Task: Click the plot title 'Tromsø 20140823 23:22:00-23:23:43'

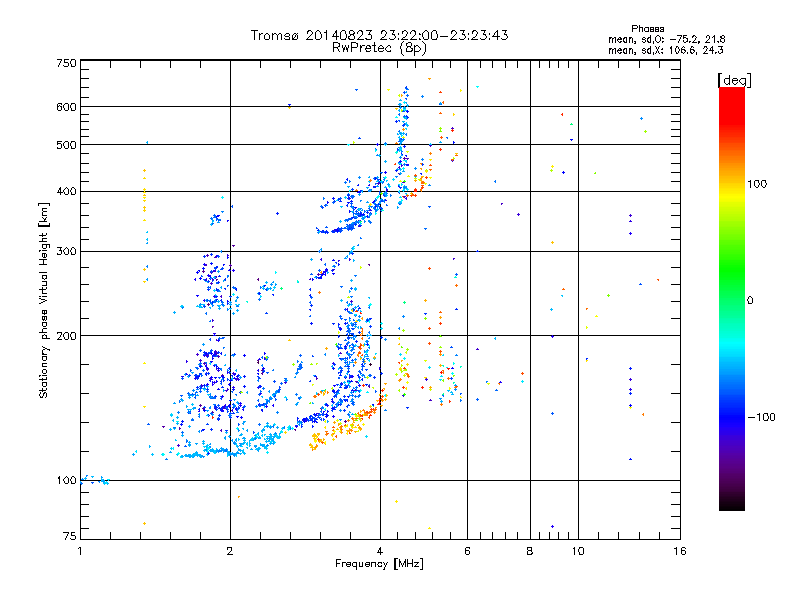Action: point(379,35)
